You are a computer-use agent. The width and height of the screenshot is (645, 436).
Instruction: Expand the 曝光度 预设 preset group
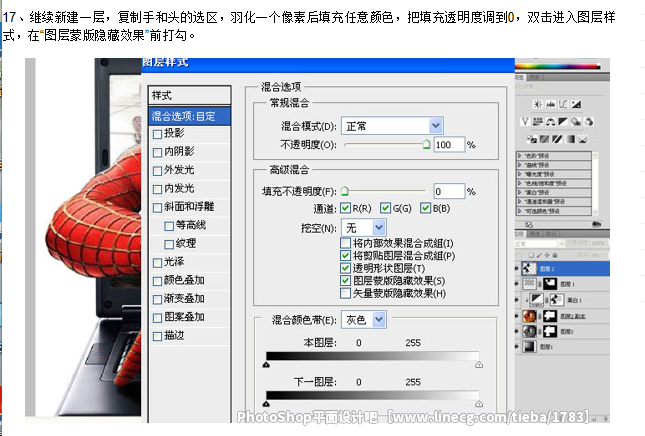pos(520,174)
